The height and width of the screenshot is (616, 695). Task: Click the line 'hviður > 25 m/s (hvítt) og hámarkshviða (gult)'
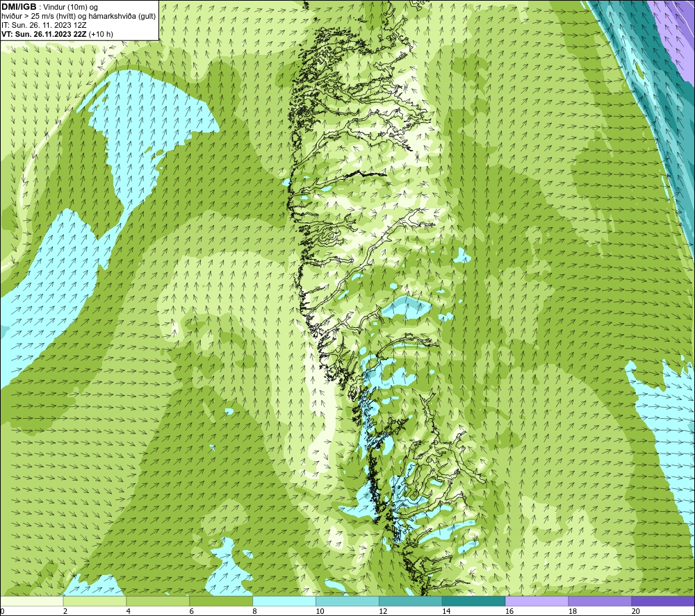(79, 16)
